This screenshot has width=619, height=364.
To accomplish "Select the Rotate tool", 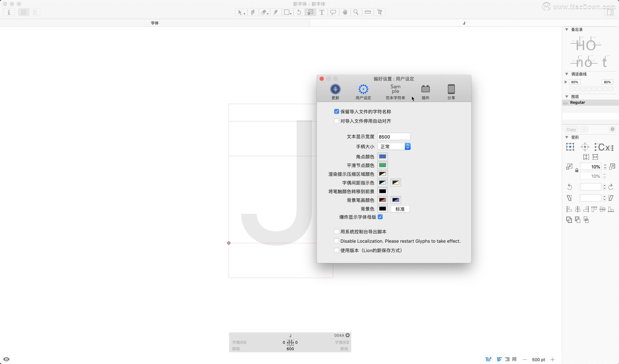I will pyautogui.click(x=298, y=12).
